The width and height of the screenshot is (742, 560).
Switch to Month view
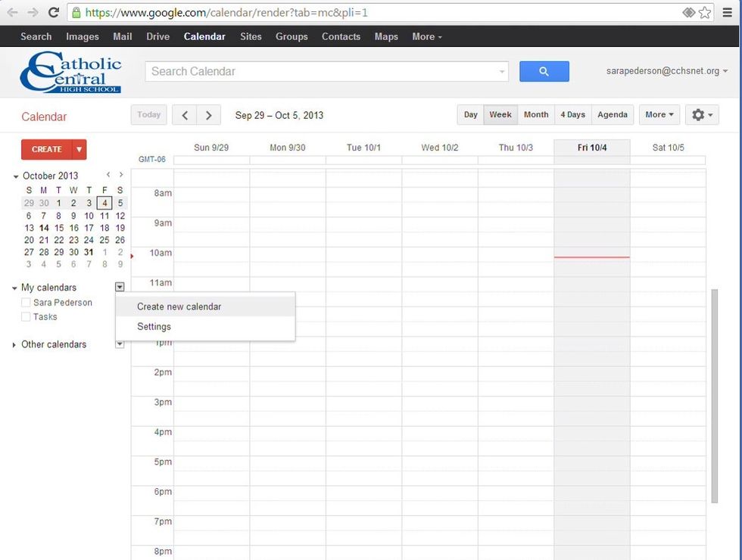tap(535, 114)
